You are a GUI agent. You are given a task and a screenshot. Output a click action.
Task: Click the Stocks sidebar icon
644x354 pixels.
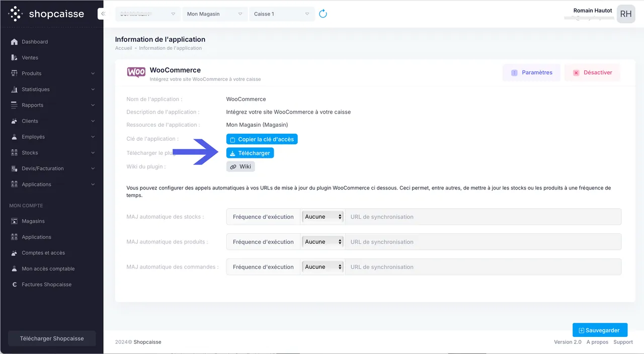tap(14, 152)
